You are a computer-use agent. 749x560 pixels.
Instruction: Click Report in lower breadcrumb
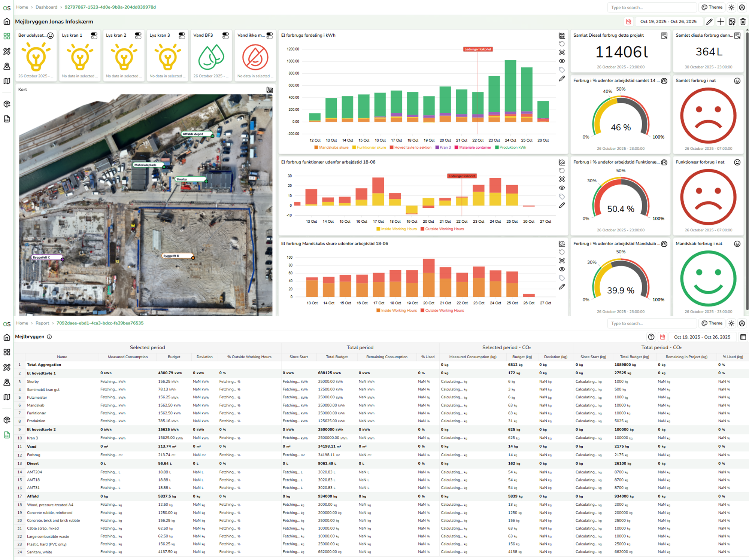(42, 323)
